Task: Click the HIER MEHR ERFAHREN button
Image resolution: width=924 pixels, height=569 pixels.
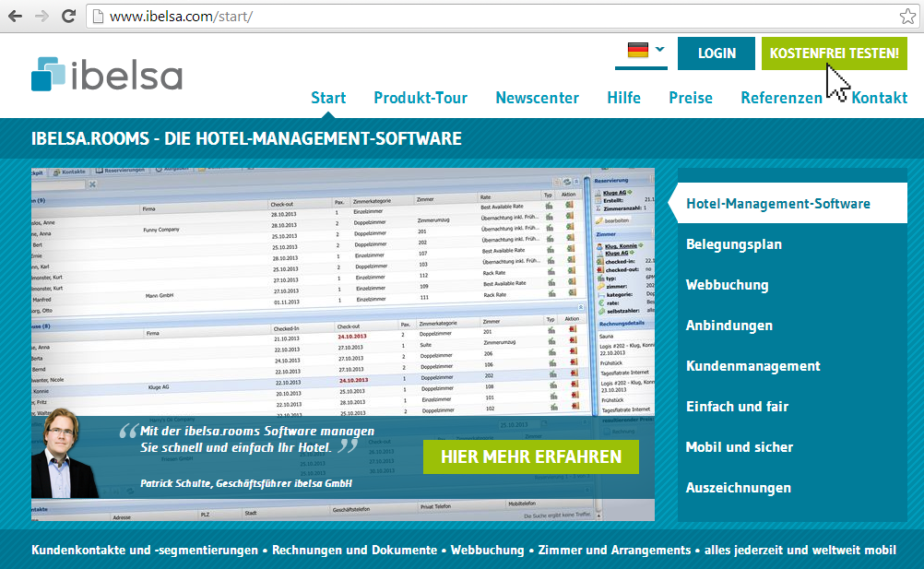Action: (x=530, y=456)
